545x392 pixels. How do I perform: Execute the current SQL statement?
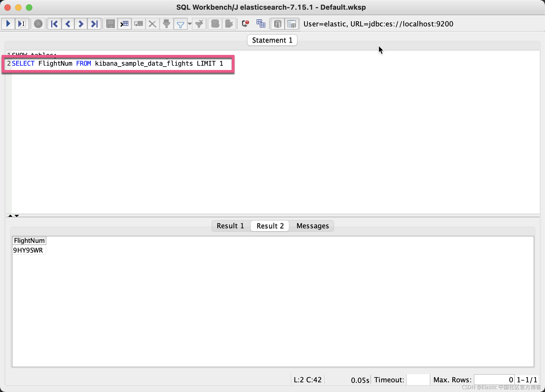pyautogui.click(x=22, y=24)
